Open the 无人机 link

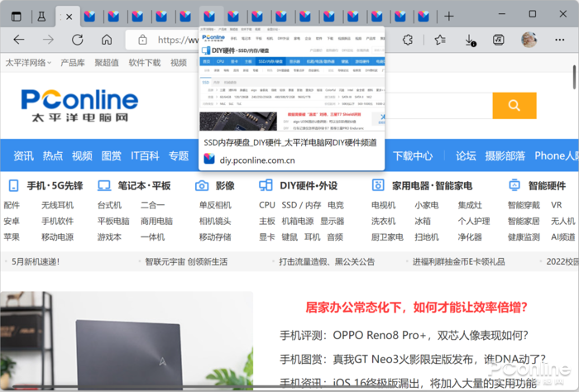(562, 221)
